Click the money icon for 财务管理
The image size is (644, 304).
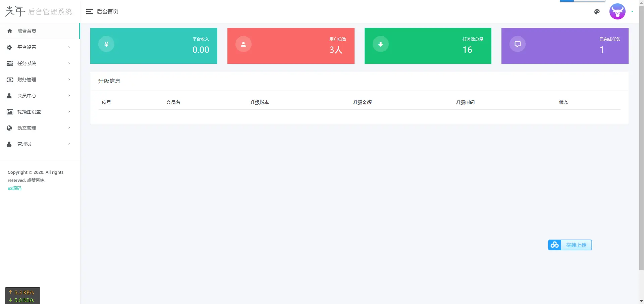pos(10,80)
